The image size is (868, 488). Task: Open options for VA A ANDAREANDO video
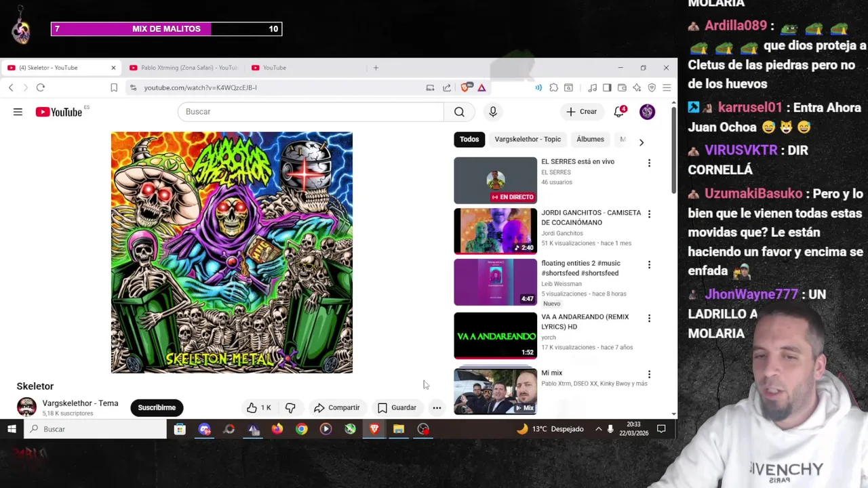[649, 318]
